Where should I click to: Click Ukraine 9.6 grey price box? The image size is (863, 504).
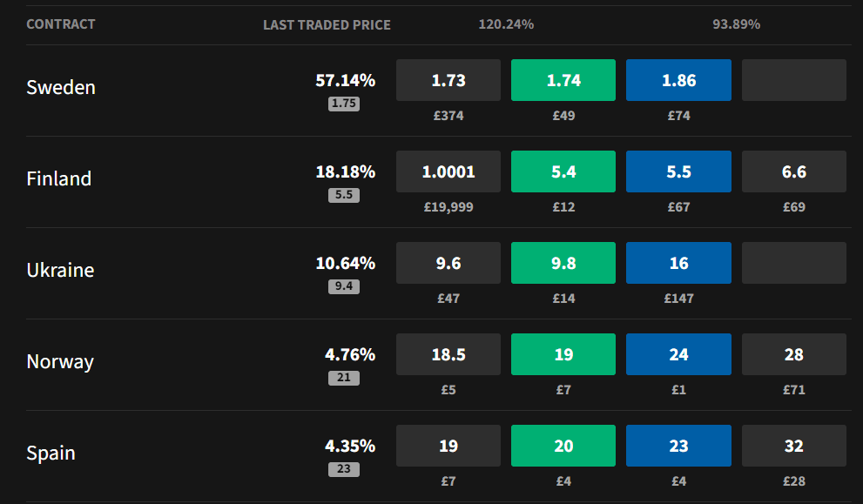448,264
